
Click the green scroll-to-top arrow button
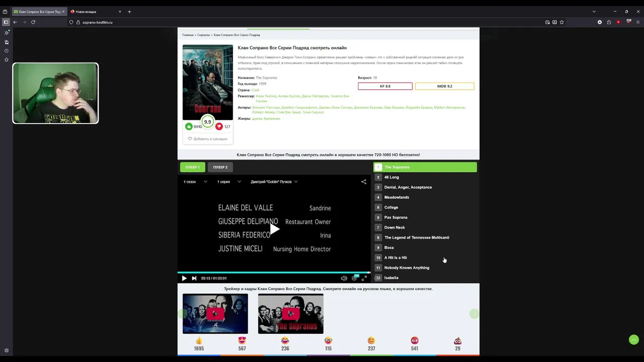coord(634,339)
